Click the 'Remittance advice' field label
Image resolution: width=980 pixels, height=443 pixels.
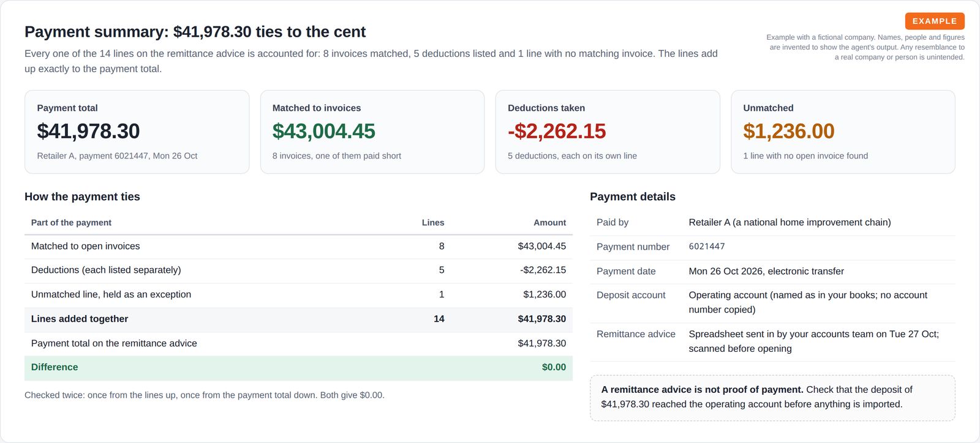[636, 334]
